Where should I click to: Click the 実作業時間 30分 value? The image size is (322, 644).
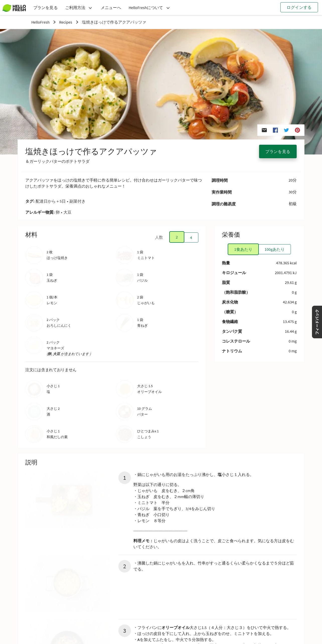[x=292, y=192]
